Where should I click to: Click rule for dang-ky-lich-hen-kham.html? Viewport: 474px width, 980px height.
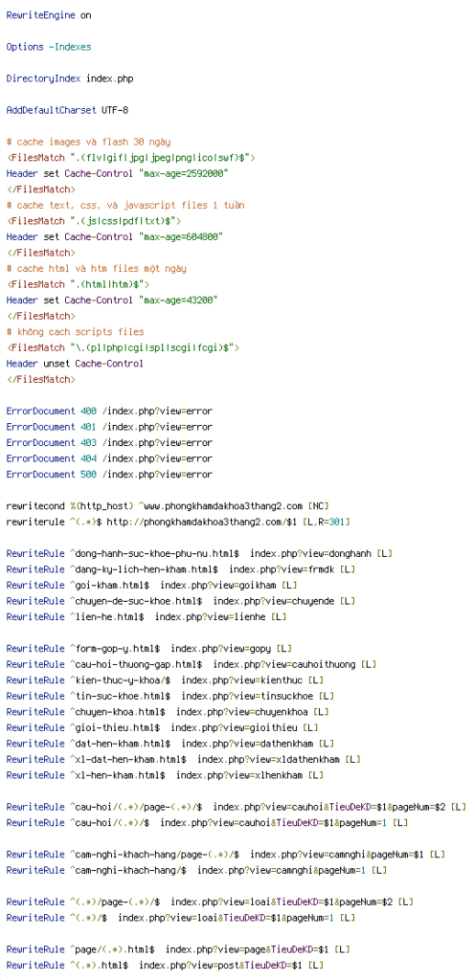click(x=181, y=569)
